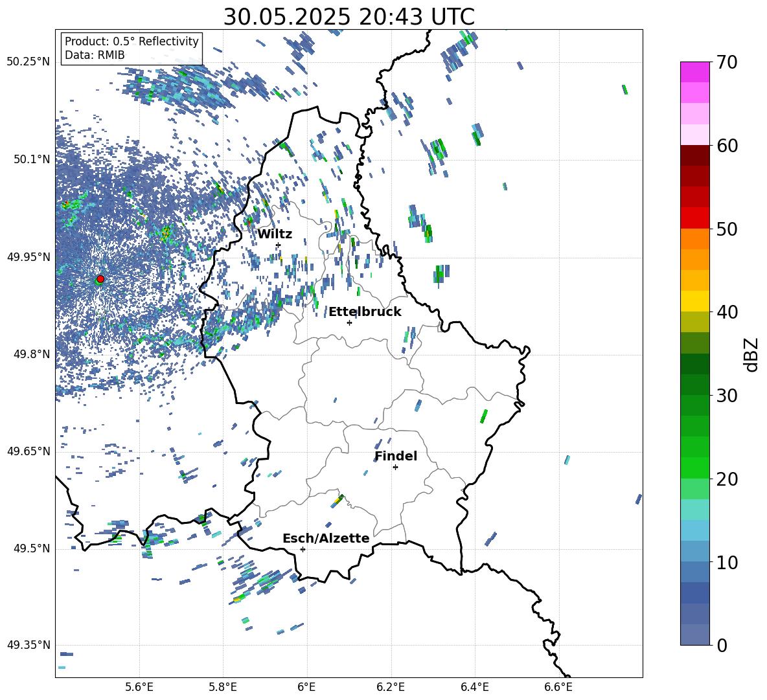Click the 49.95°N latitude label
This screenshot has width=767, height=700.
point(29,256)
